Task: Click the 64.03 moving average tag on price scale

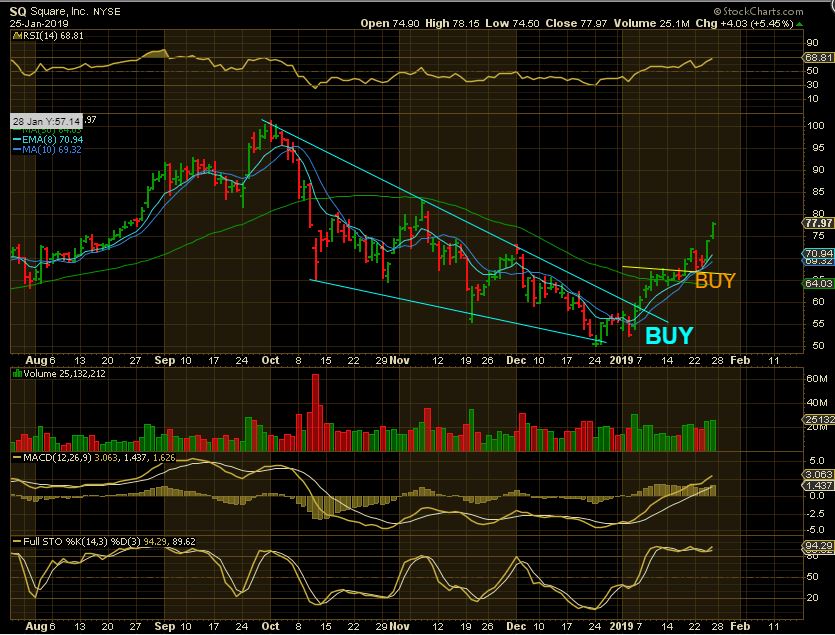Action: point(818,283)
